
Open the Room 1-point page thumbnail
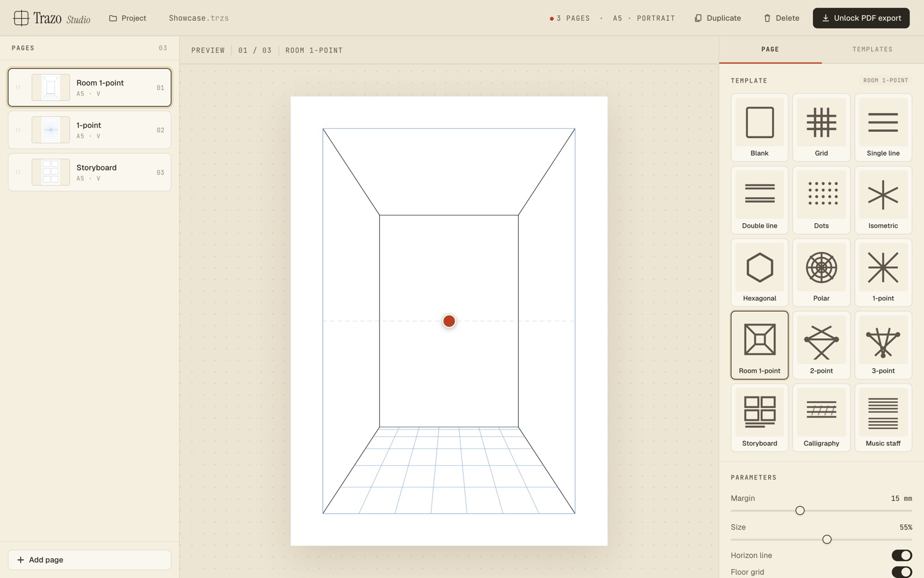(x=51, y=88)
